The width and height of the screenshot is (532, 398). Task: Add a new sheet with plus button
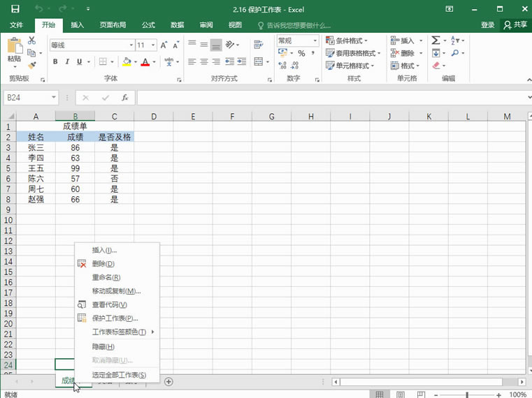168,382
